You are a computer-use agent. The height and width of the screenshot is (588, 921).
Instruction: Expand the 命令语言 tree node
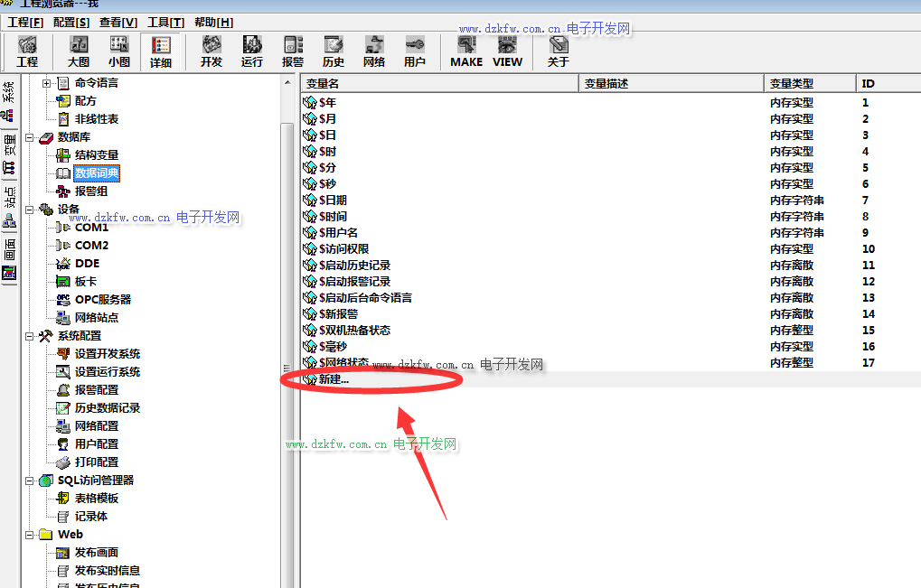click(x=47, y=83)
